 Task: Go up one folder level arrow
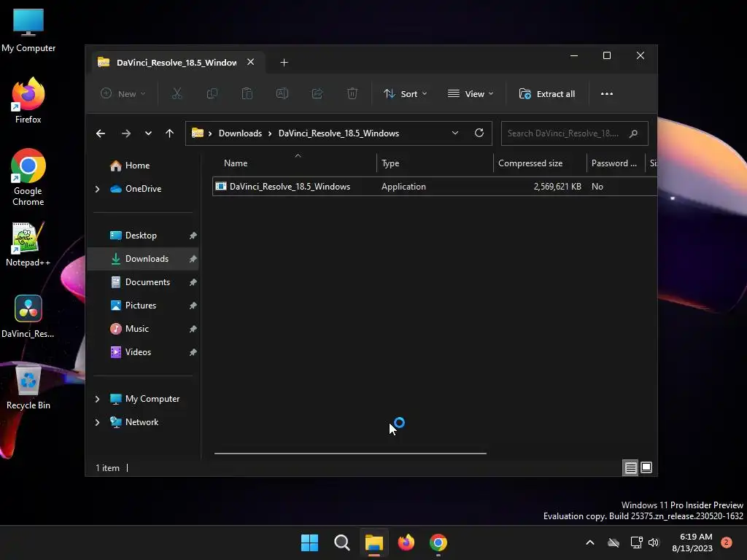169,133
